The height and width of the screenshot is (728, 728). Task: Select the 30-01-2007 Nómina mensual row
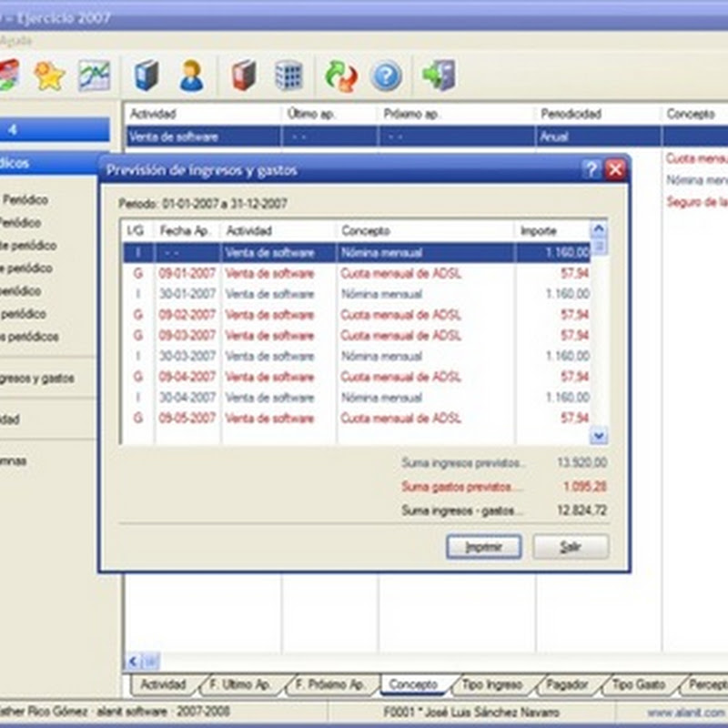point(357,294)
